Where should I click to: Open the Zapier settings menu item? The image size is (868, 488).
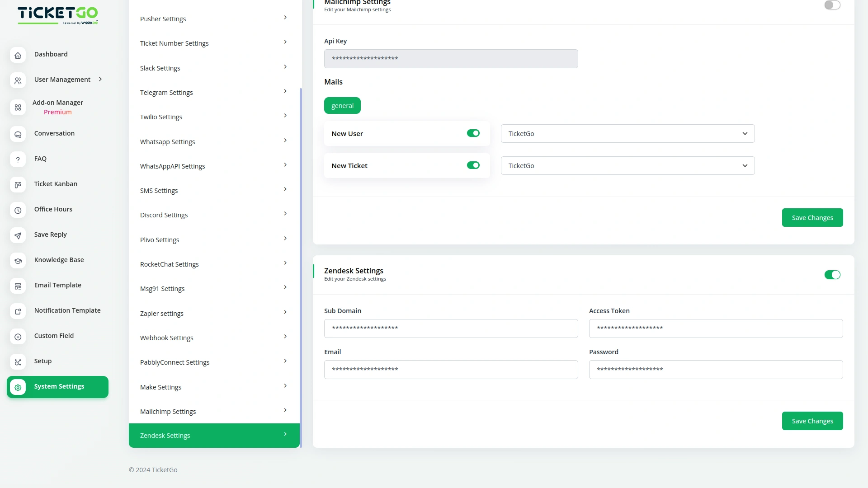(x=213, y=313)
